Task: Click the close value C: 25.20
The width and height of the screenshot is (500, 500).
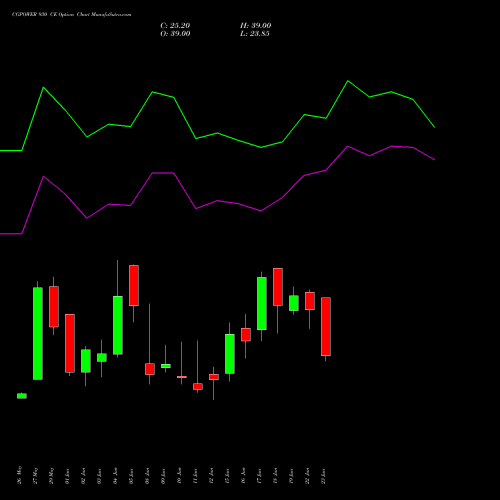Action: (175, 26)
